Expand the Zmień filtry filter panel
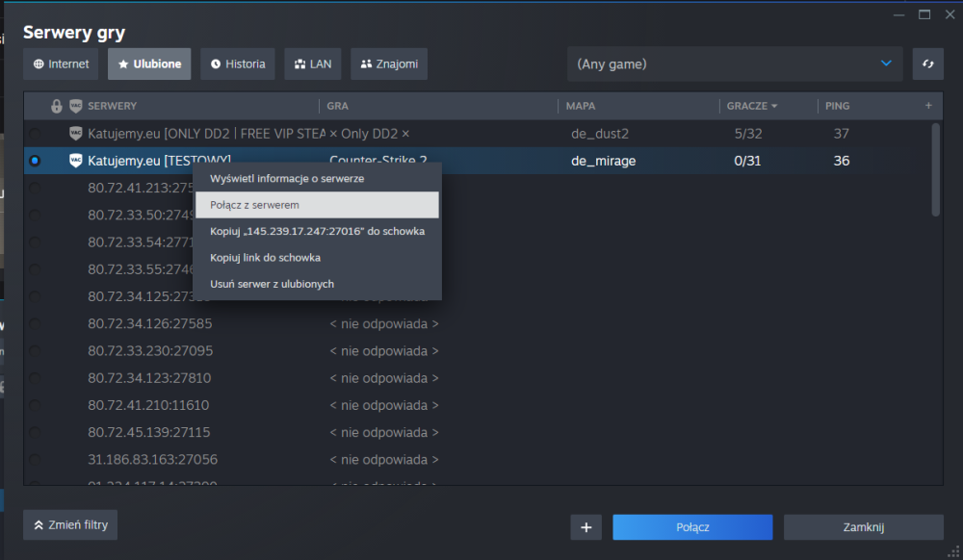 [70, 525]
